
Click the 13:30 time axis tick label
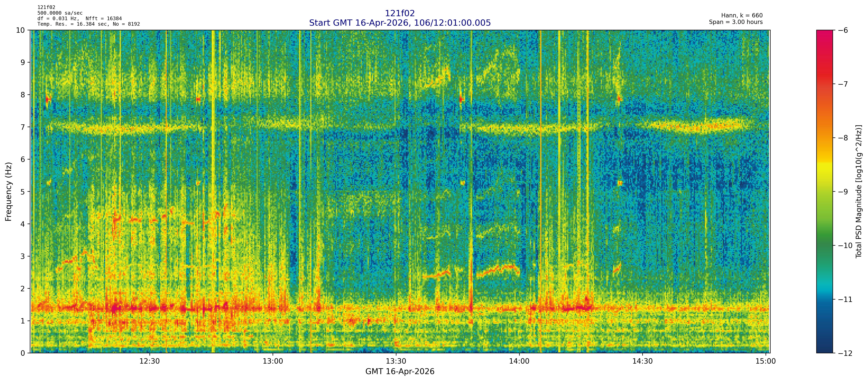click(396, 362)
